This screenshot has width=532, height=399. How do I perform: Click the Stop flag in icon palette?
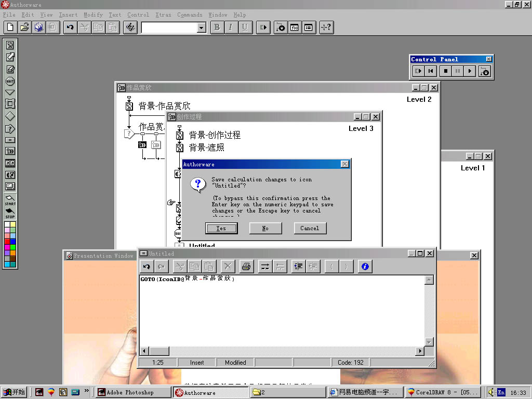point(10,213)
